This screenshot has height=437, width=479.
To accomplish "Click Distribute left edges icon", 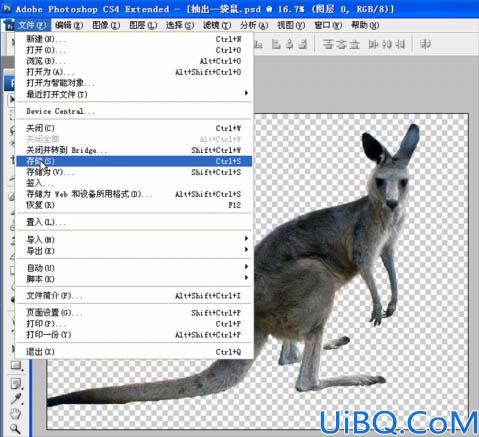I will click(373, 44).
